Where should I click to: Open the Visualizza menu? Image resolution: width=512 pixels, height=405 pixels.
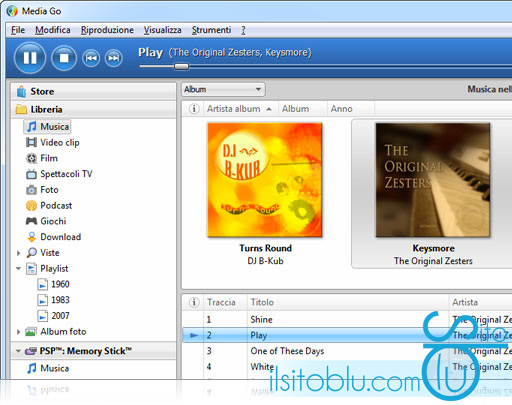pyautogui.click(x=162, y=30)
